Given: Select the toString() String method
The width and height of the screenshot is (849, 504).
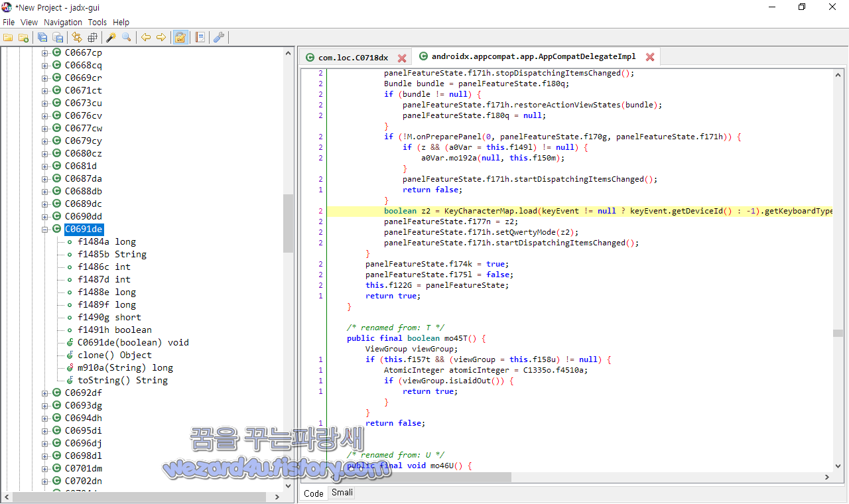Looking at the screenshot, I should (123, 381).
